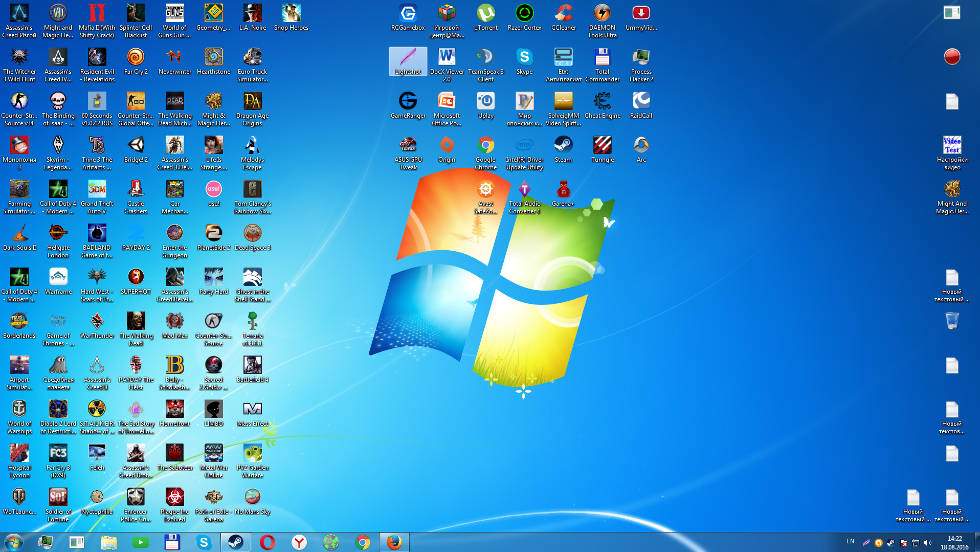This screenshot has width=980, height=552.
Task: Select the Far Cry 3 (DX9) icon
Action: tap(58, 461)
